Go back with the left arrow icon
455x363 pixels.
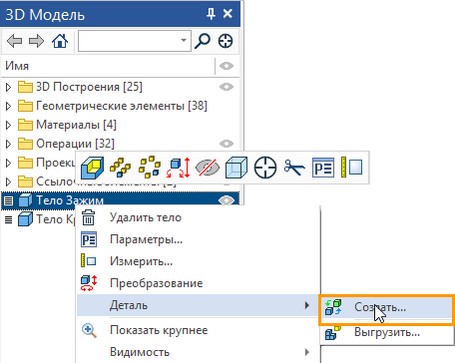pos(15,41)
